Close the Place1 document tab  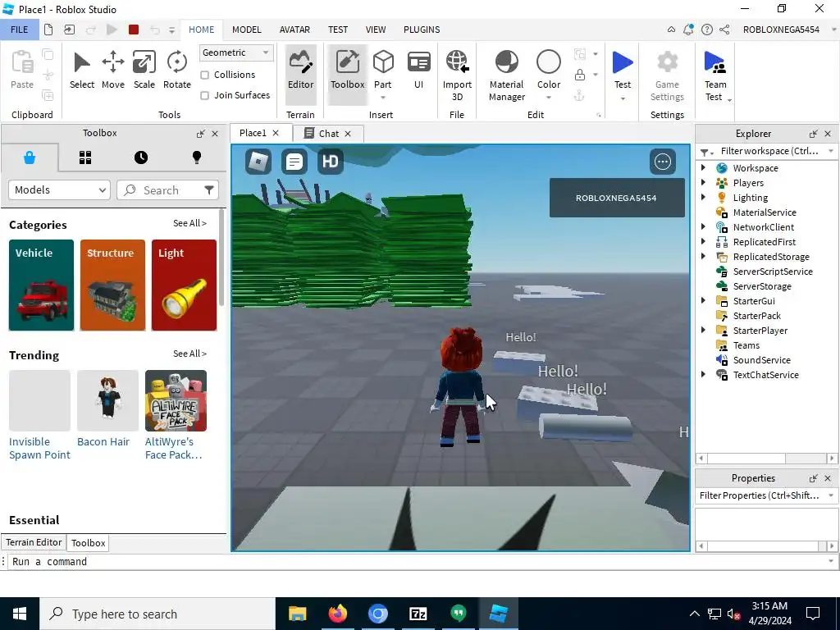(276, 133)
